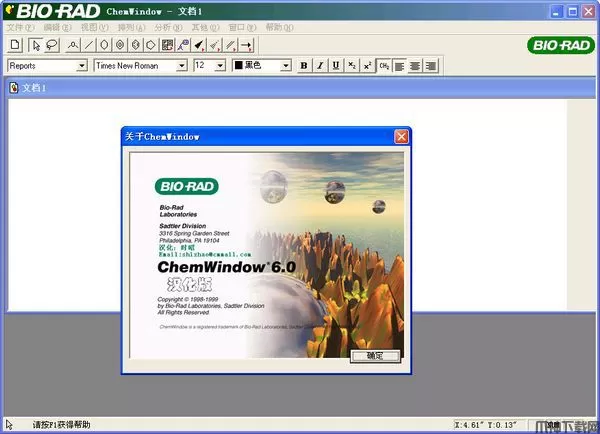Viewport: 600px width, 434px height.
Task: Open the Reports style dropdown
Action: click(82, 66)
